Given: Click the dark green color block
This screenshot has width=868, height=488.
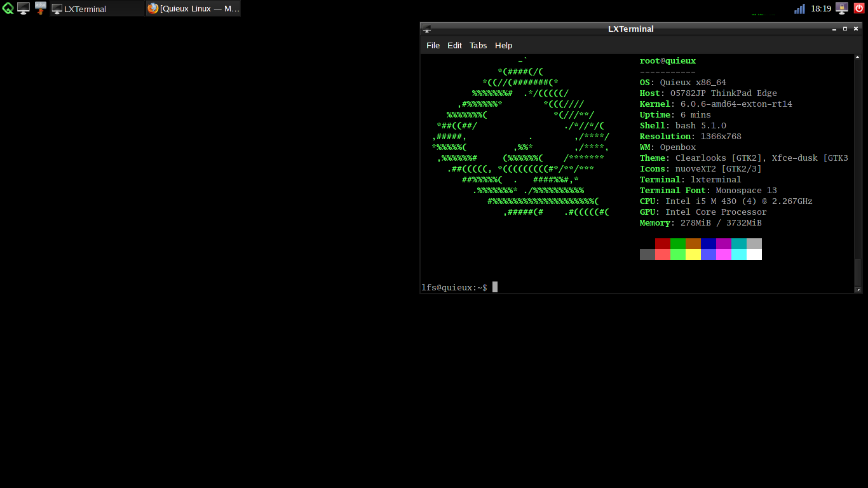Looking at the screenshot, I should tap(678, 244).
